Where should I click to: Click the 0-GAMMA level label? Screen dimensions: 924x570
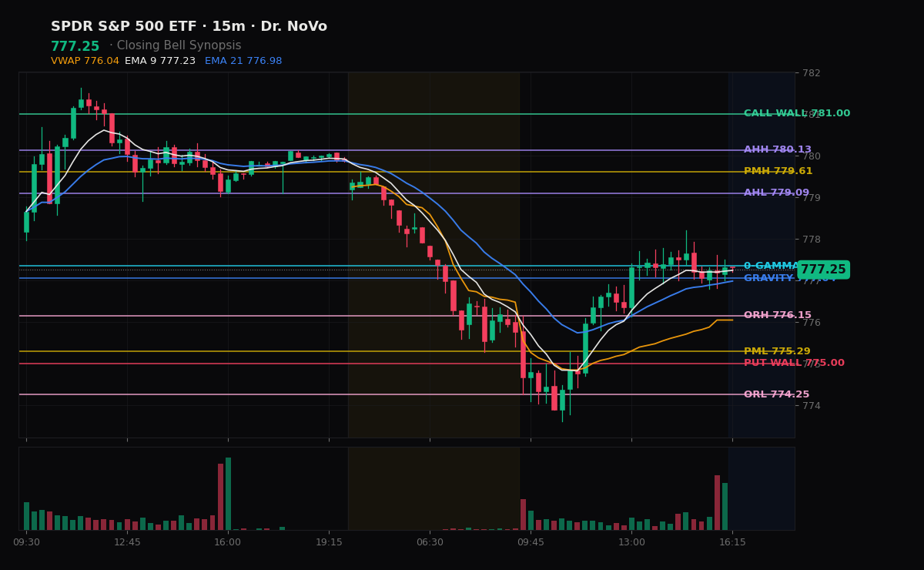click(772, 266)
